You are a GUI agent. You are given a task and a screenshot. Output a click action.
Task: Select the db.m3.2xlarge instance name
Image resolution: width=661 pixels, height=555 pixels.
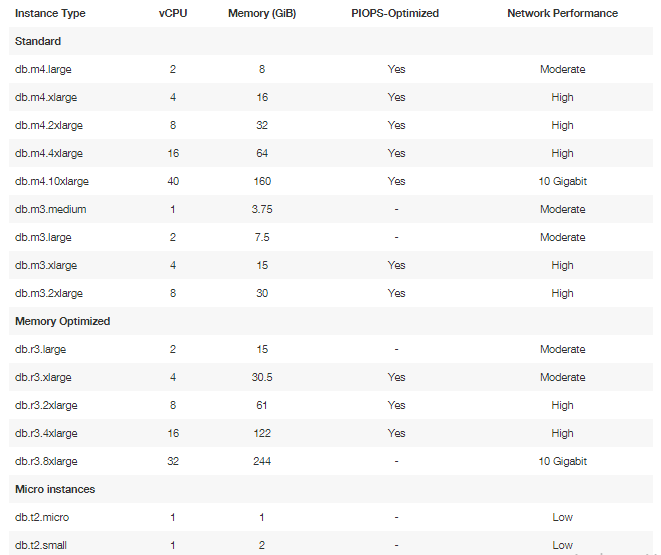[x=49, y=293]
